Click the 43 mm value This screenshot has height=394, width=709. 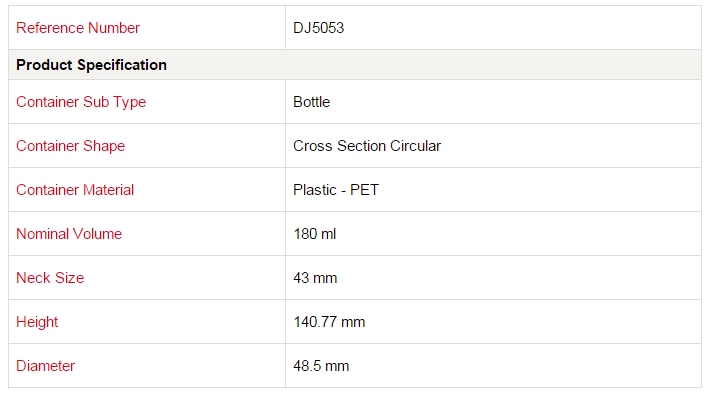point(315,278)
